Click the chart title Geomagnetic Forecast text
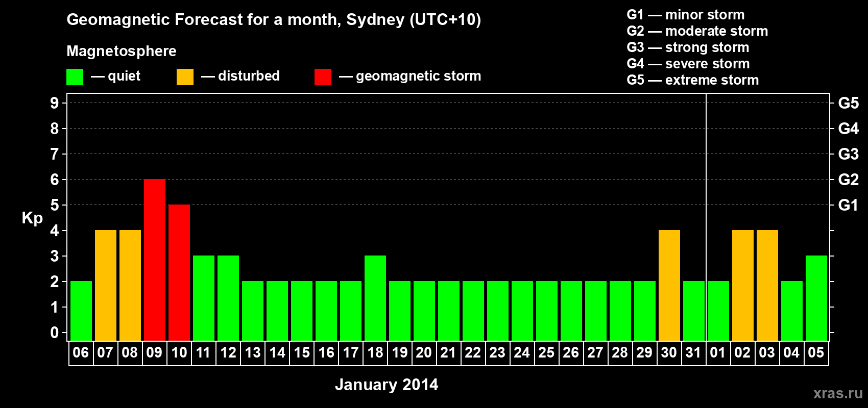The height and width of the screenshot is (408, 868). (274, 20)
